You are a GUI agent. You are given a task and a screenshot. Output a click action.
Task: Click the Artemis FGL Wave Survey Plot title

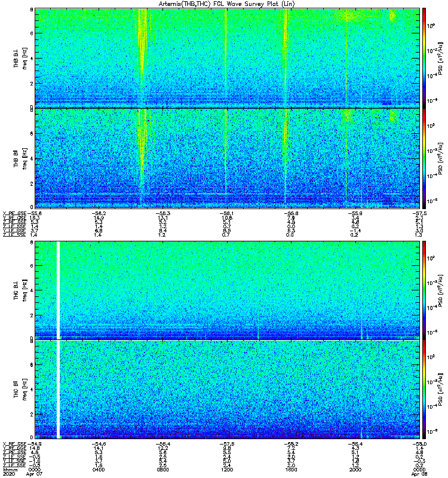tap(226, 4)
